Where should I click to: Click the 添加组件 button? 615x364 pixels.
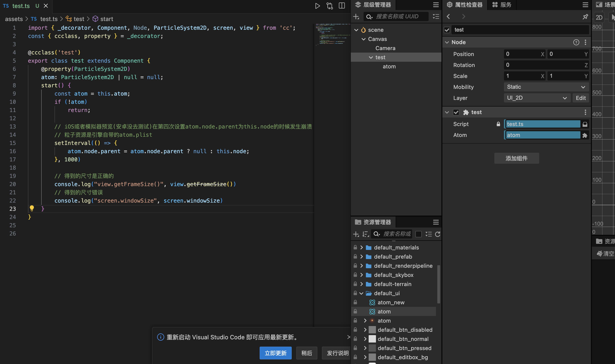tap(516, 158)
